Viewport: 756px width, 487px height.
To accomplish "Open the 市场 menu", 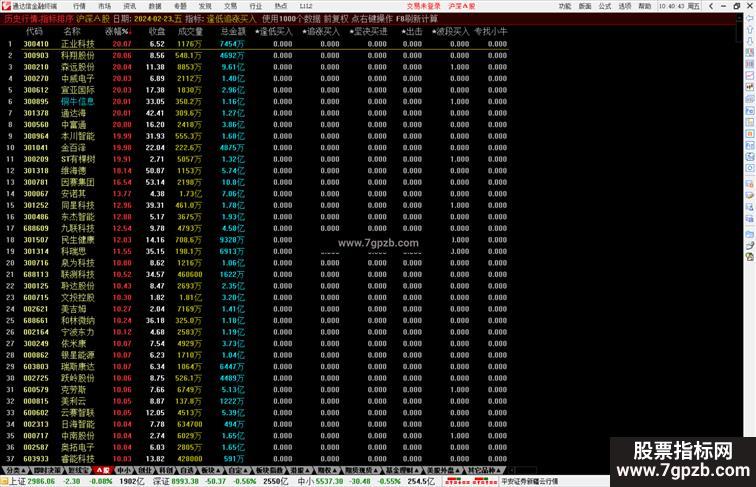I will (104, 6).
